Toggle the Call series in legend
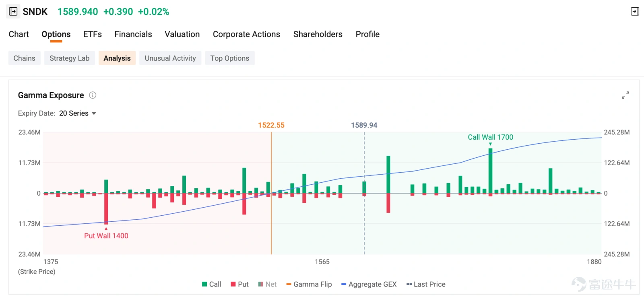Image resolution: width=644 pixels, height=299 pixels. click(x=212, y=285)
